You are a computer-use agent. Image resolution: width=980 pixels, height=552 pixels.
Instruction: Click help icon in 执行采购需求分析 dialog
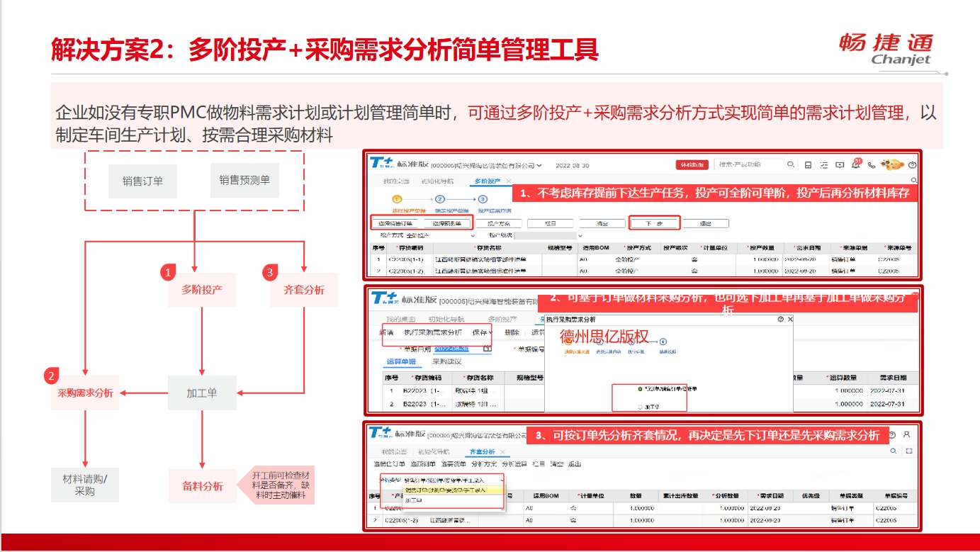pos(780,320)
